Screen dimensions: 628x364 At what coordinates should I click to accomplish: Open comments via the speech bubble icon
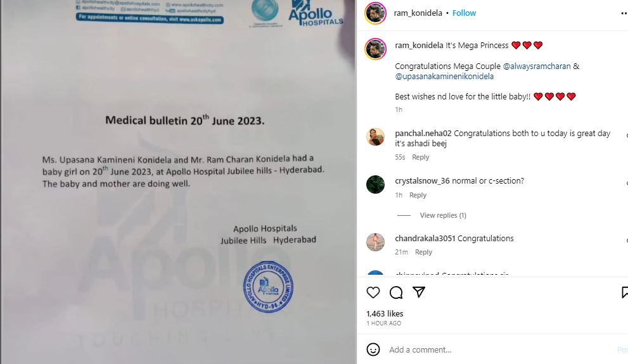tap(395, 292)
